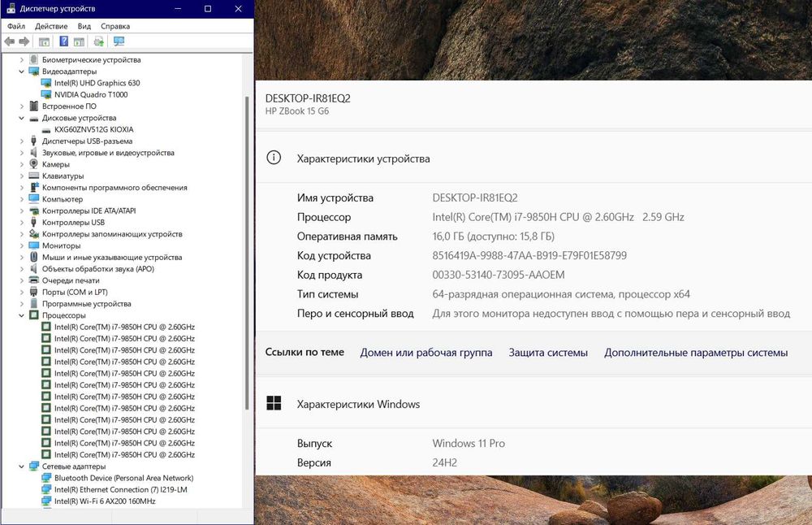Expand Встроенное ПО node

pos(21,106)
